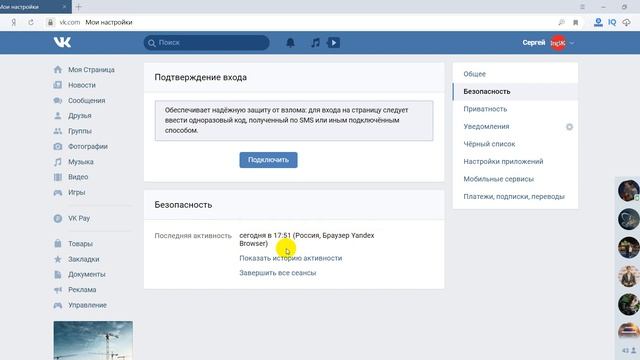The height and width of the screenshot is (360, 640).
Task: Click the Управление gamepad icon
Action: (x=58, y=305)
